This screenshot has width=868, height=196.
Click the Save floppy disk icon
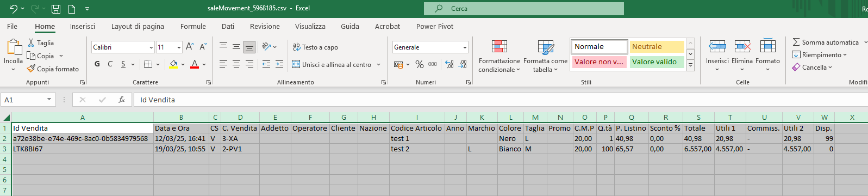[56, 9]
